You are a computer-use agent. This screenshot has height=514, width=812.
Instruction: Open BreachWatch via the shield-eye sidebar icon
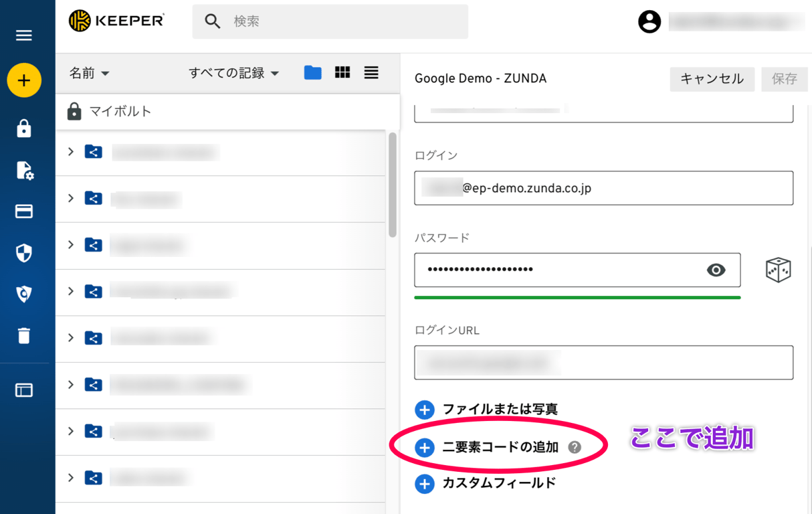(x=24, y=294)
